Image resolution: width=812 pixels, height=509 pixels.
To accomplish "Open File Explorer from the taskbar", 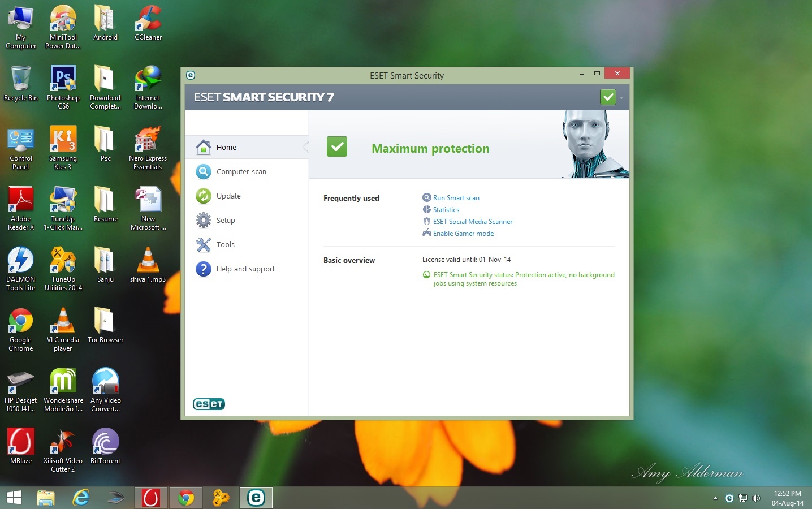I will [x=46, y=498].
